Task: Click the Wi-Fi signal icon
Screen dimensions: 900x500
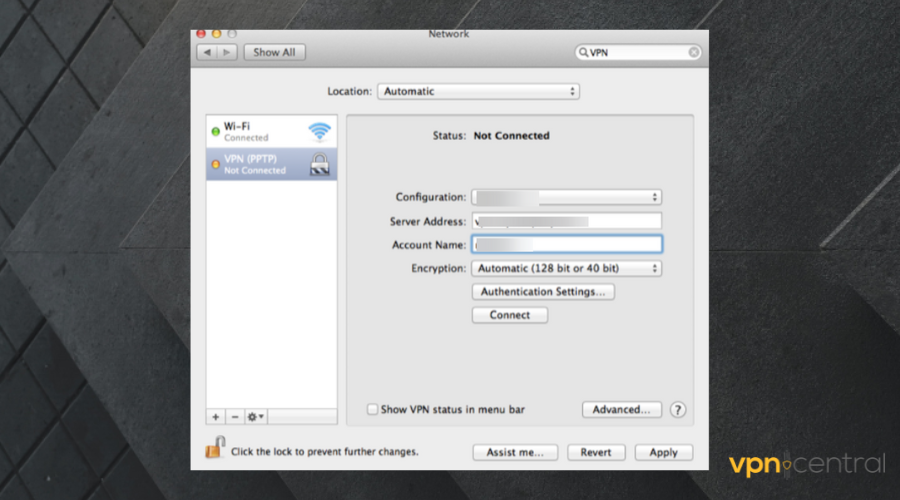Action: (319, 131)
